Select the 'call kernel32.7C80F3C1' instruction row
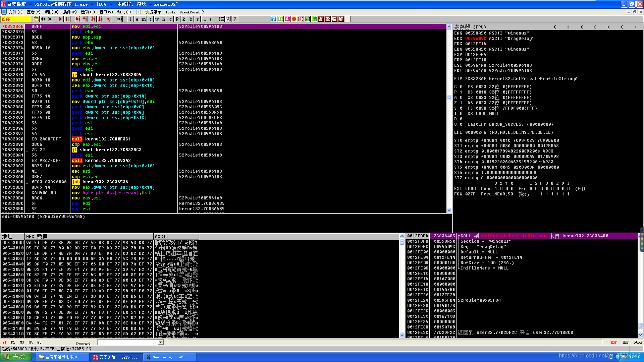This screenshot has height=362, width=644. [x=223, y=139]
